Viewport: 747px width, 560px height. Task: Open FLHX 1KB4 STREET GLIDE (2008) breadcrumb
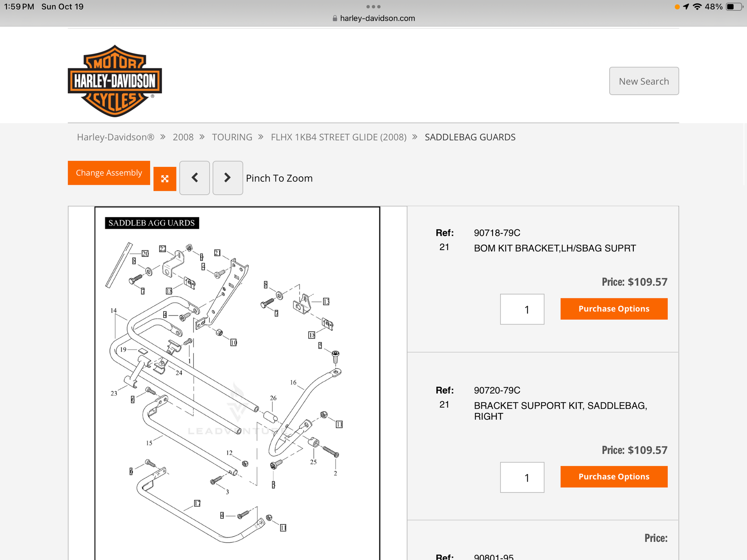point(338,137)
